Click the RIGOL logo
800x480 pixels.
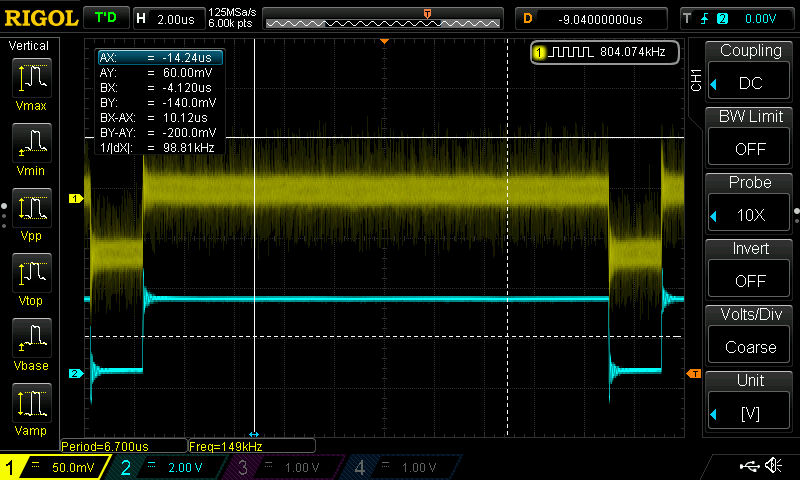pos(41,18)
